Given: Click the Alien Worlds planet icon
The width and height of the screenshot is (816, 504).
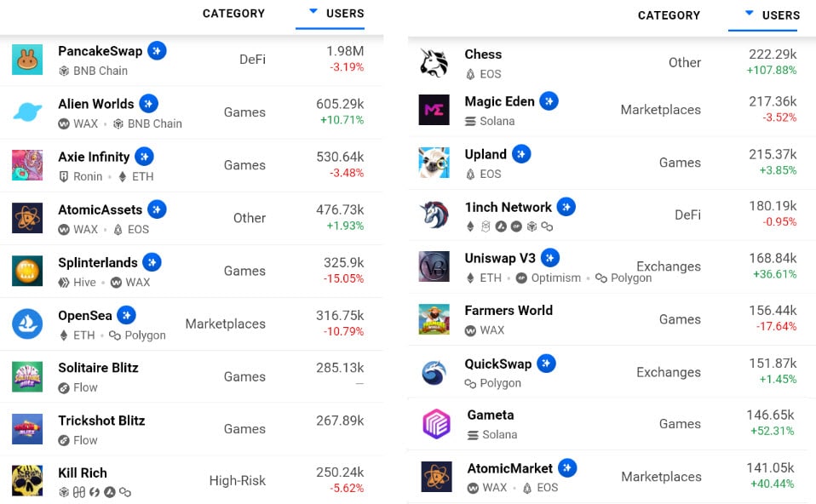Looking at the screenshot, I should point(27,112).
